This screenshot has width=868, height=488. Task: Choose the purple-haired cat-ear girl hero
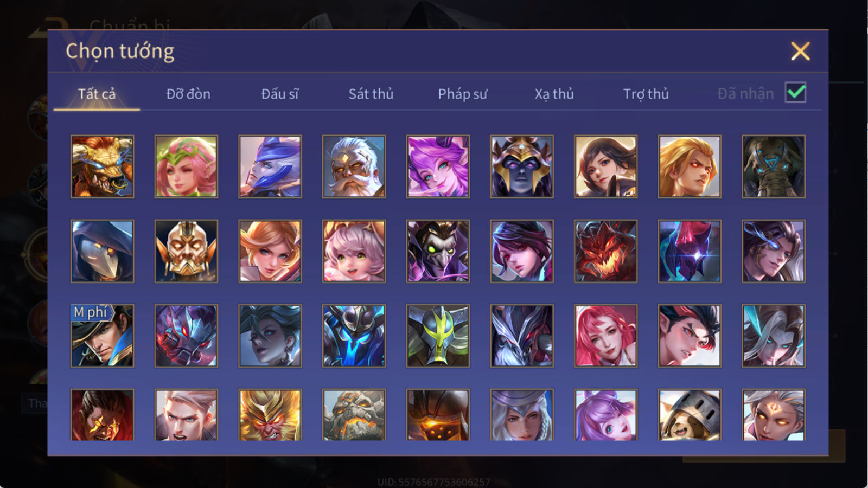(605, 415)
